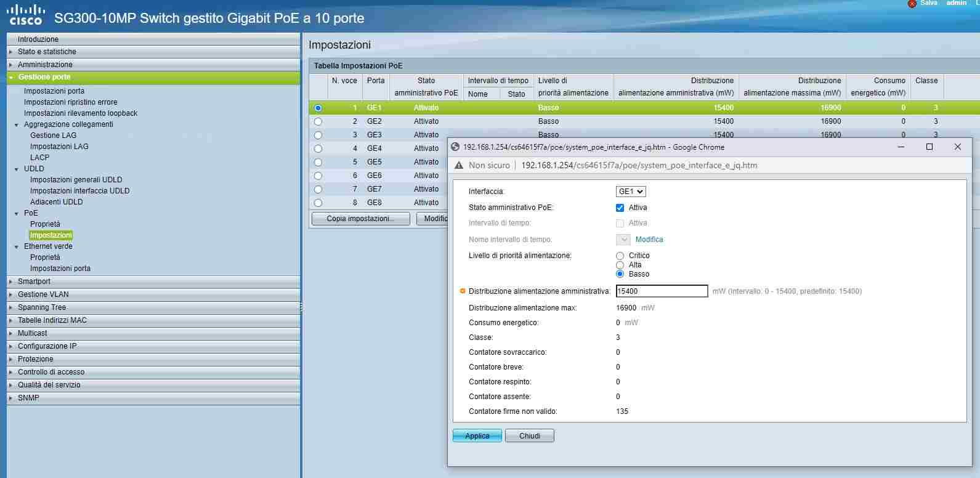This screenshot has width=980, height=478.
Task: Collapse UDLD subtree
Action: click(17, 169)
